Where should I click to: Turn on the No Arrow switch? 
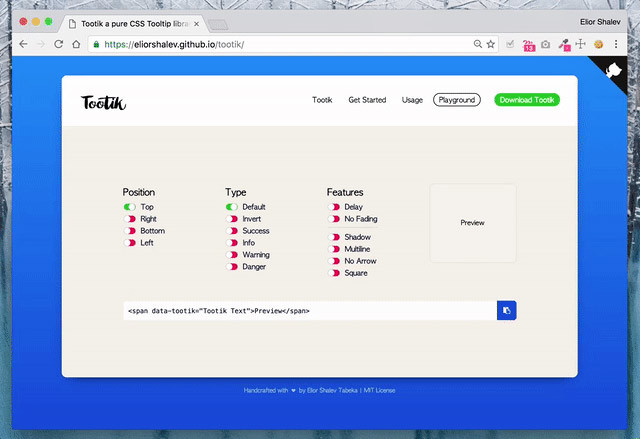[333, 261]
